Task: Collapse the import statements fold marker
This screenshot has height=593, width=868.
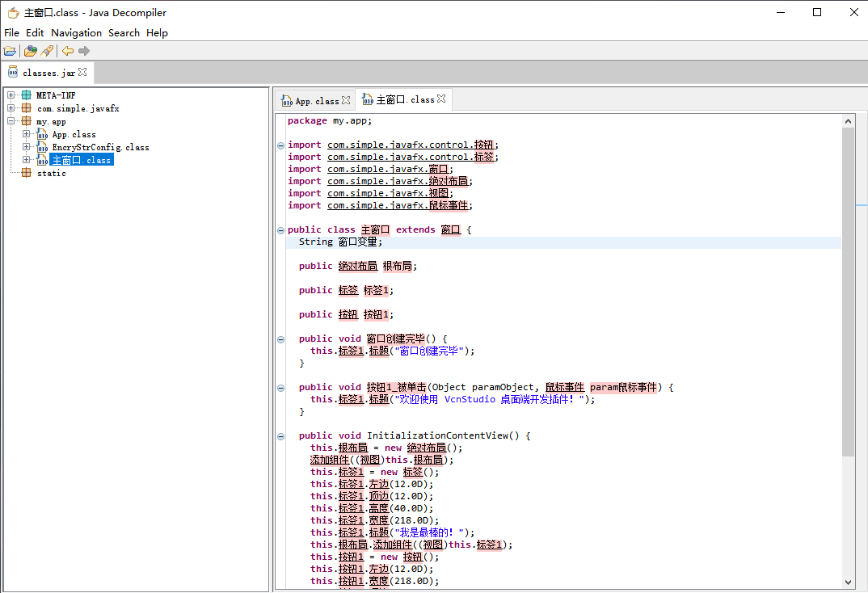Action: 280,145
